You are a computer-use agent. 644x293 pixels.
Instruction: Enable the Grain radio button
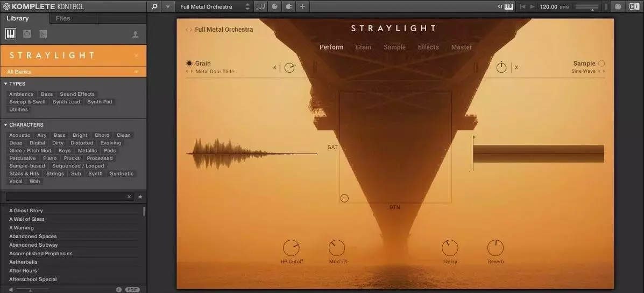point(189,64)
